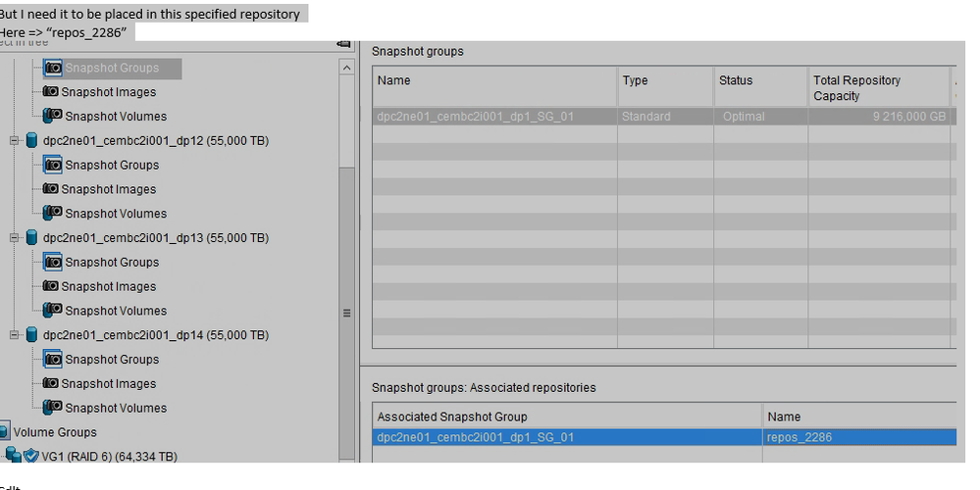Collapse the dpc2ne01_cembc2i001_dp12 tree node

click(x=15, y=141)
